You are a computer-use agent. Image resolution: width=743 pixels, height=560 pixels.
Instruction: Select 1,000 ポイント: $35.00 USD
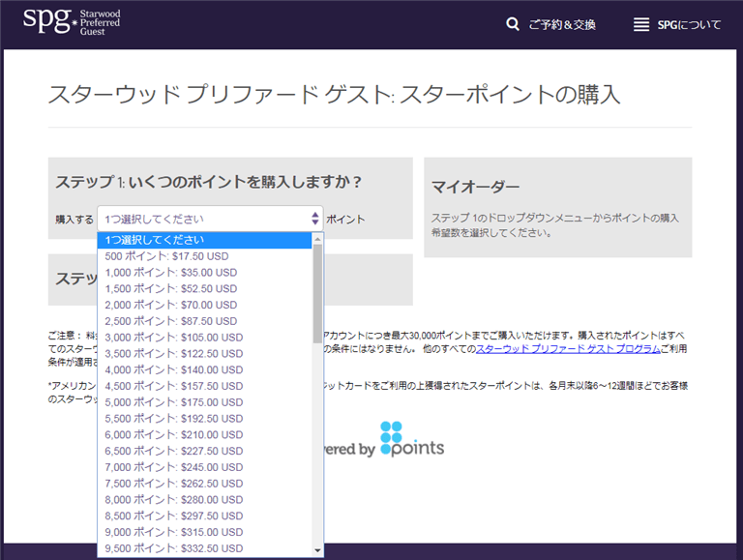point(204,273)
